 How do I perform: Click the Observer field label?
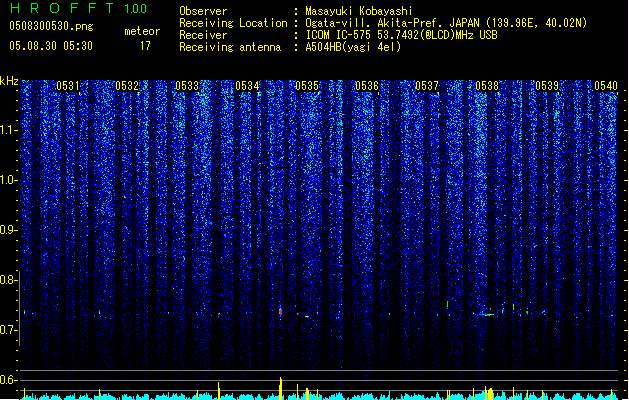point(203,11)
